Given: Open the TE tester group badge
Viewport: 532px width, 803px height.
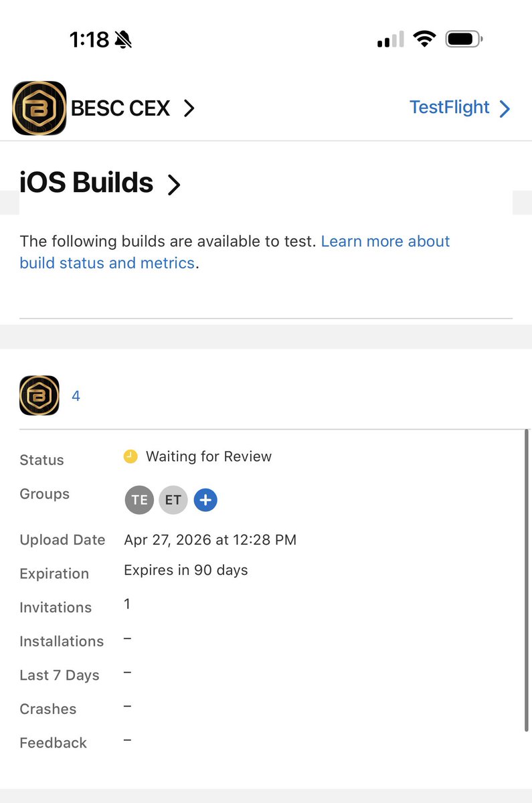Looking at the screenshot, I should [x=139, y=500].
